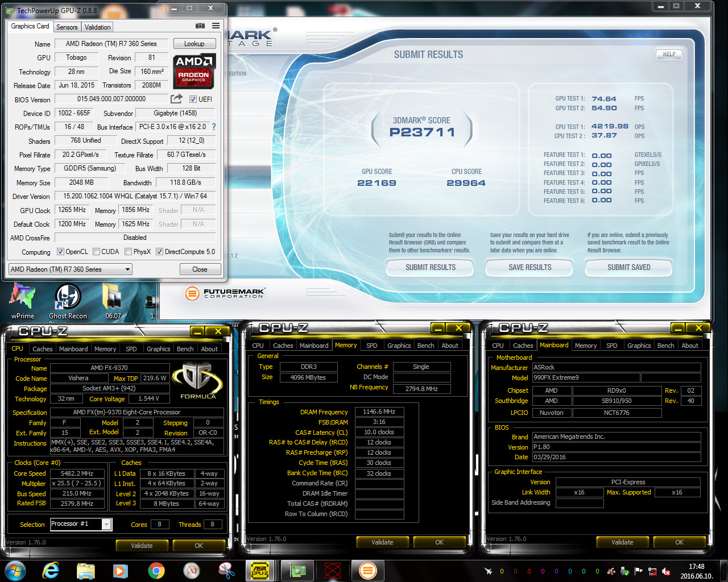Switch to the GPU-Z taskbar item
This screenshot has height=582, width=728.
(297, 570)
